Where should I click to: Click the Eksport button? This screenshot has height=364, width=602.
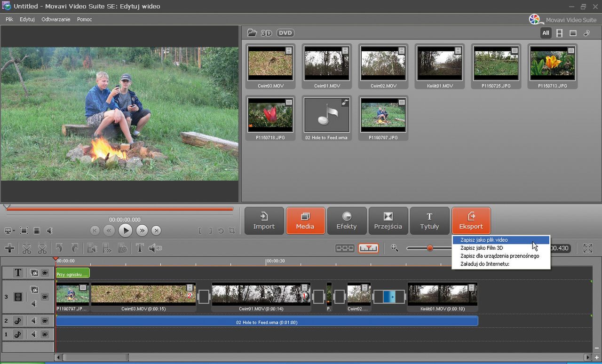[x=471, y=221]
